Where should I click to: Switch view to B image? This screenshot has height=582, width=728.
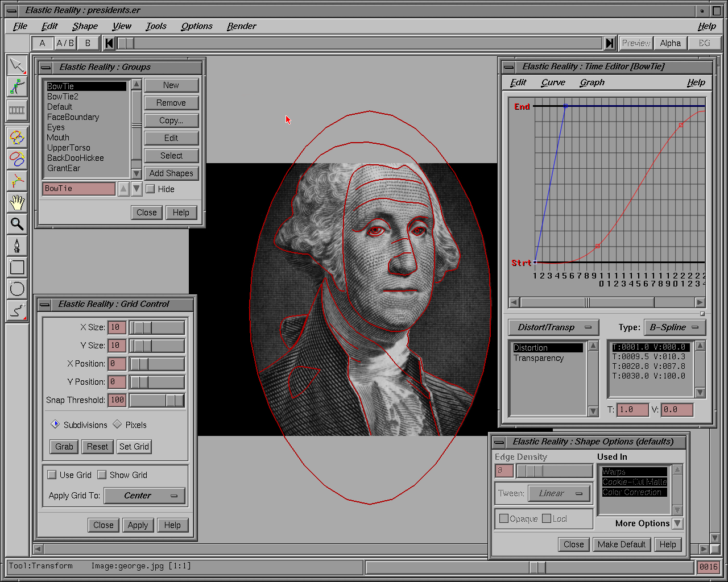tap(88, 43)
